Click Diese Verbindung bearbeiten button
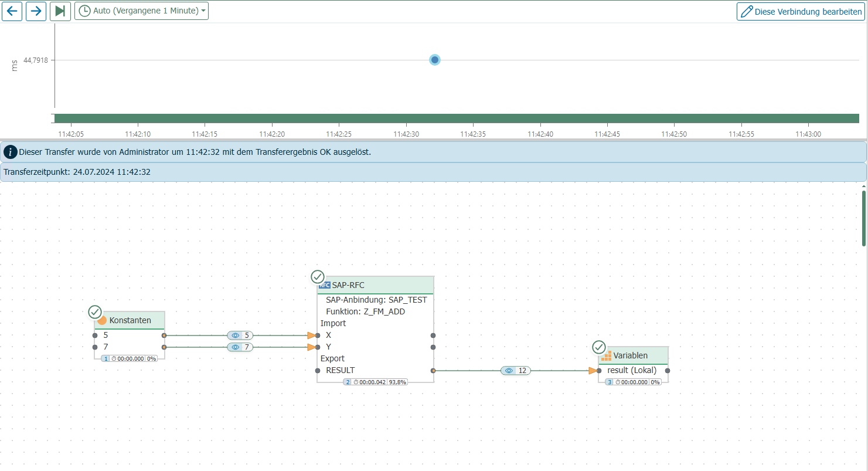Viewport: 868px width, 471px height. pos(801,11)
